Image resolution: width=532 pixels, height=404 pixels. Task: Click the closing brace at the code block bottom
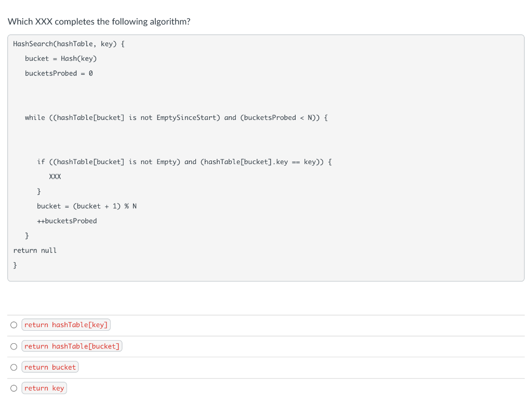(x=15, y=265)
